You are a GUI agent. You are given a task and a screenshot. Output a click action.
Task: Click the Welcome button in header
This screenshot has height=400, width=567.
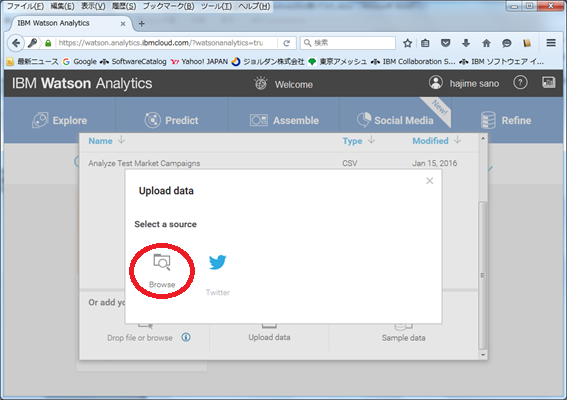284,84
